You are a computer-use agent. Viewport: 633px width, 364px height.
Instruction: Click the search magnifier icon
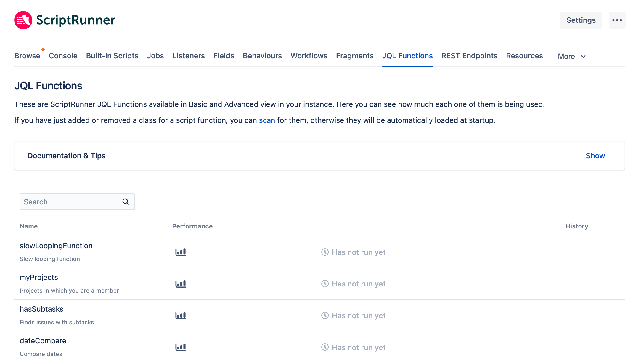[x=126, y=201]
